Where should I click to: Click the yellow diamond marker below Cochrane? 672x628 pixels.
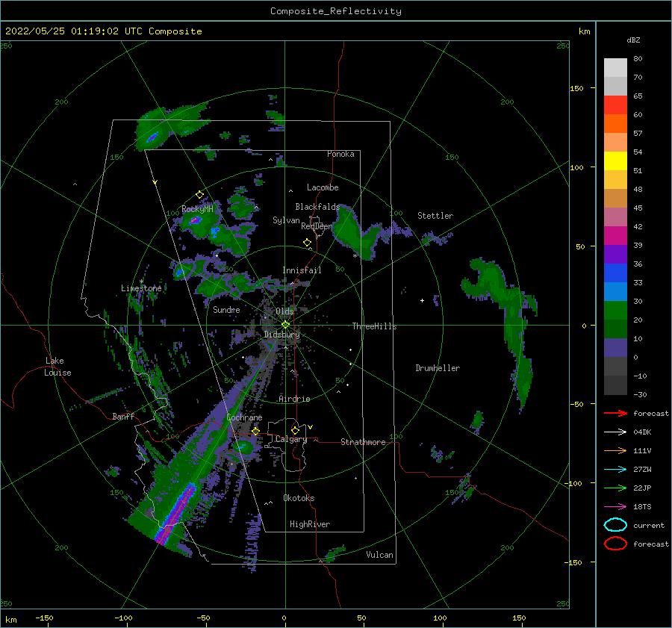point(256,431)
